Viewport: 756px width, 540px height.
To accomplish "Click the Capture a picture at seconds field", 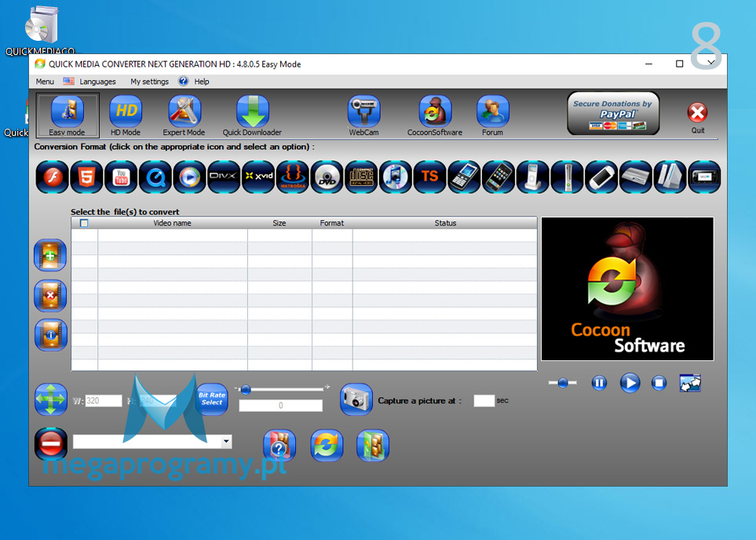I will pyautogui.click(x=484, y=400).
